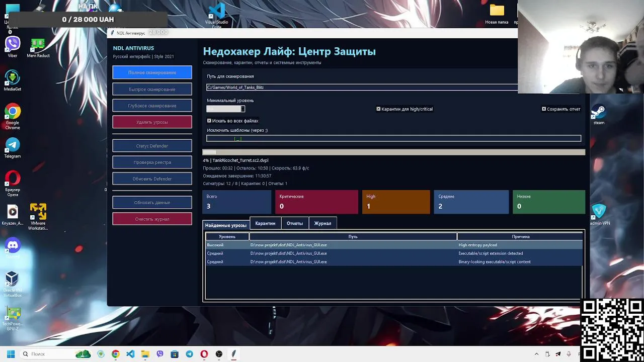Launch VMware Workstation desktop icon
The width and height of the screenshot is (644, 362).
[38, 217]
